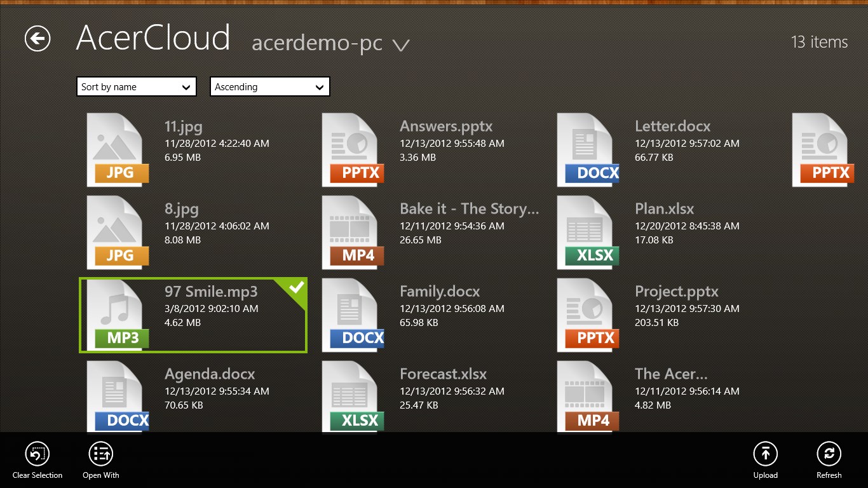Click the back arrow button
This screenshot has height=488, width=868.
[x=37, y=39]
